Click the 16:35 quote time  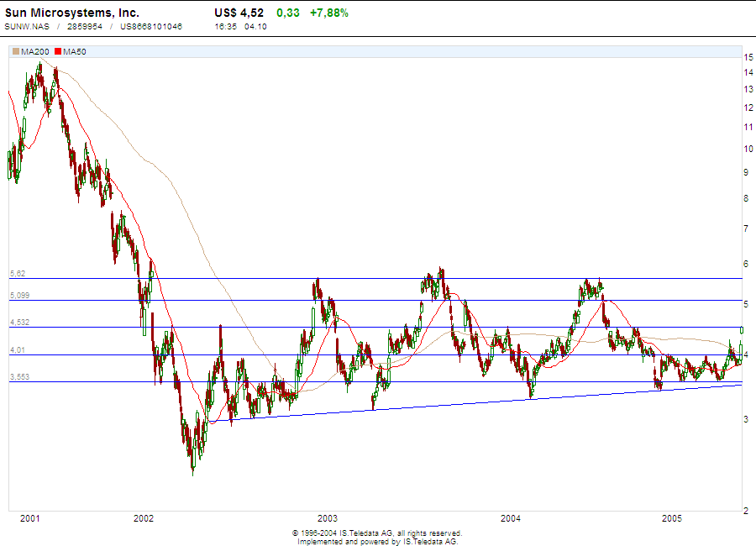pos(226,27)
